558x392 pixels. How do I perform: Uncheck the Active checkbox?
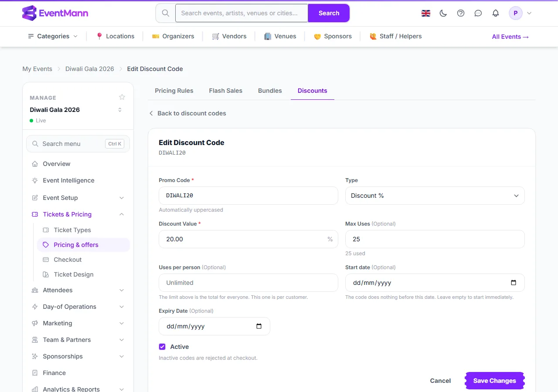tap(162, 347)
